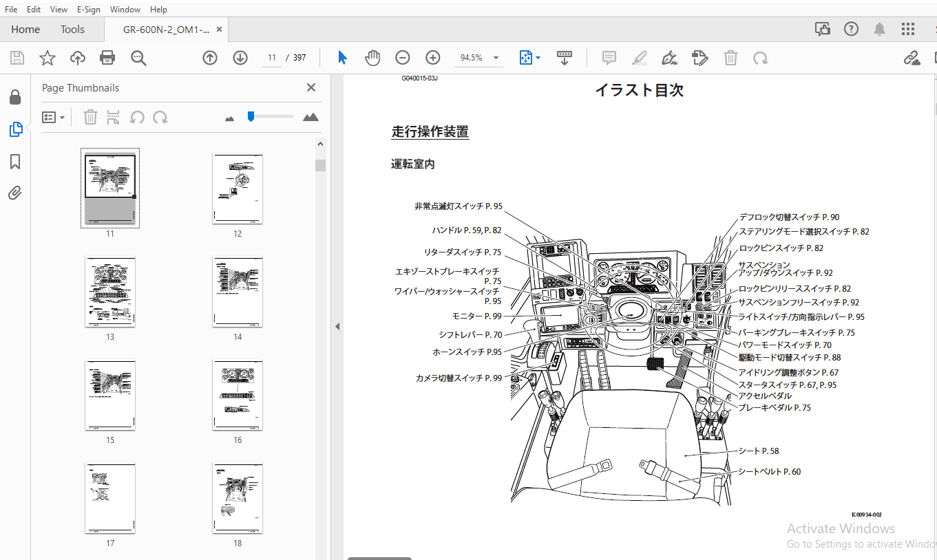Open thumbnails panel options dropdown
Viewport: 937px width, 560px height.
pos(54,118)
